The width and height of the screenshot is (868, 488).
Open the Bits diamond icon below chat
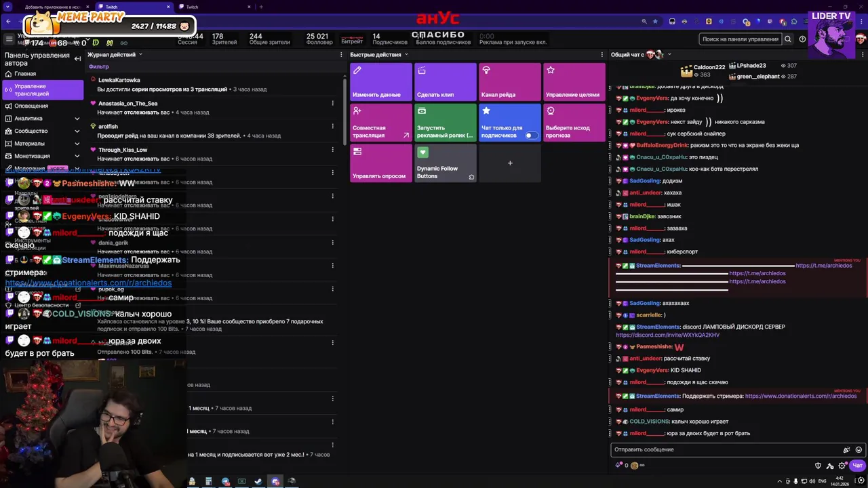618,466
